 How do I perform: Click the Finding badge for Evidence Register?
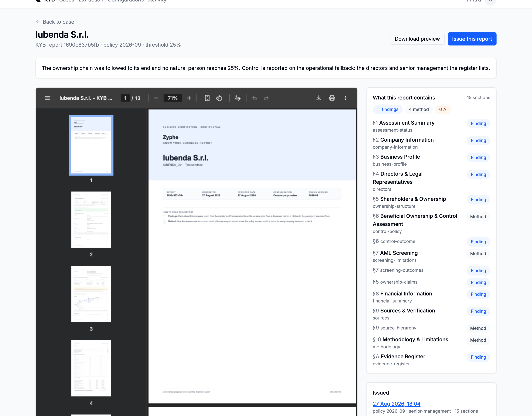point(478,357)
